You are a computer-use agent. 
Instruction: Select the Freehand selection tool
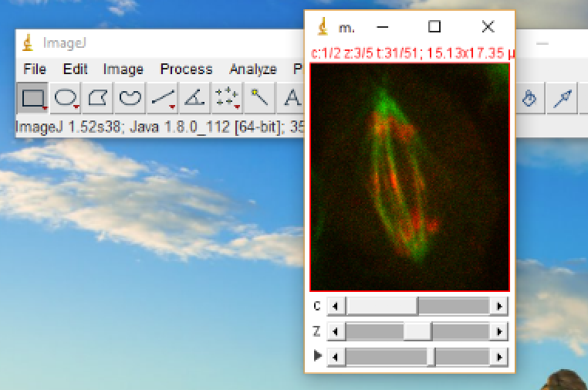pyautogui.click(x=130, y=98)
